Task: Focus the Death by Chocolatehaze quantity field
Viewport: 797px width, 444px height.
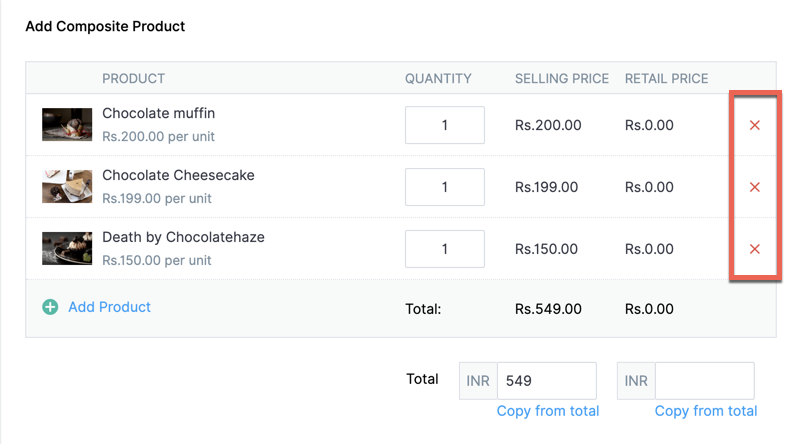Action: (444, 249)
